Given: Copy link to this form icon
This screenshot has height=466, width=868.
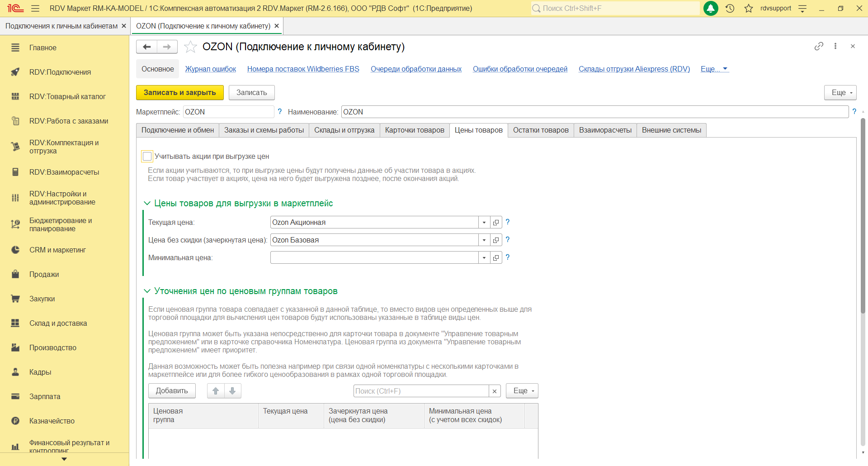Looking at the screenshot, I should point(819,46).
